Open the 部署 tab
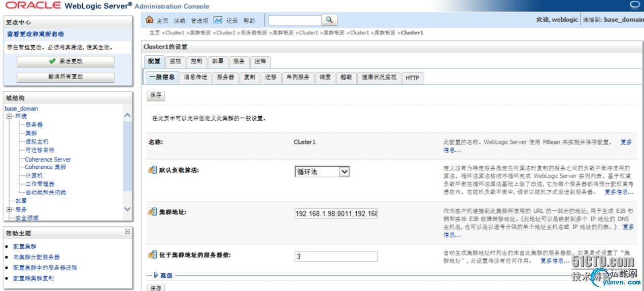Viewport: 644px width, 291px height. pyautogui.click(x=218, y=61)
